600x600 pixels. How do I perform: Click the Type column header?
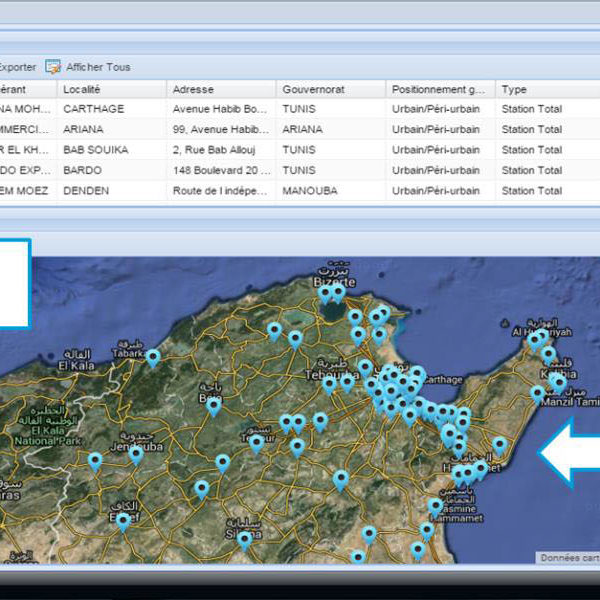[514, 90]
